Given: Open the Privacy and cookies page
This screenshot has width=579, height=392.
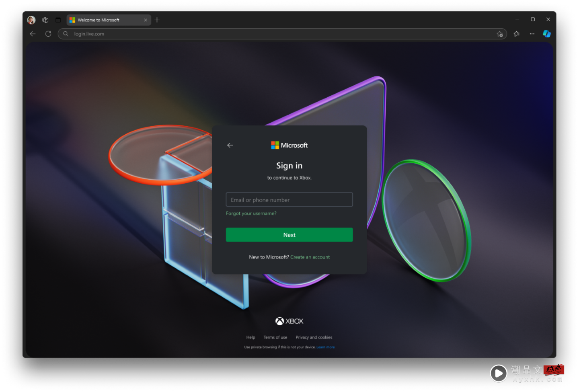Looking at the screenshot, I should tap(314, 337).
